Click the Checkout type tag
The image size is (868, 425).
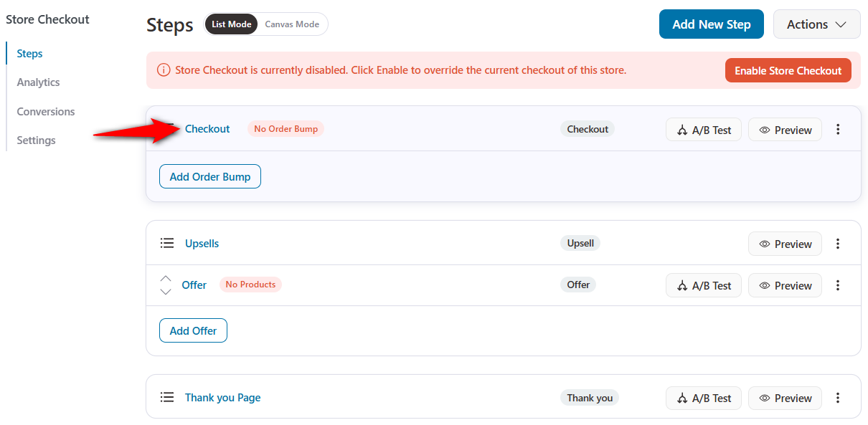pyautogui.click(x=588, y=129)
